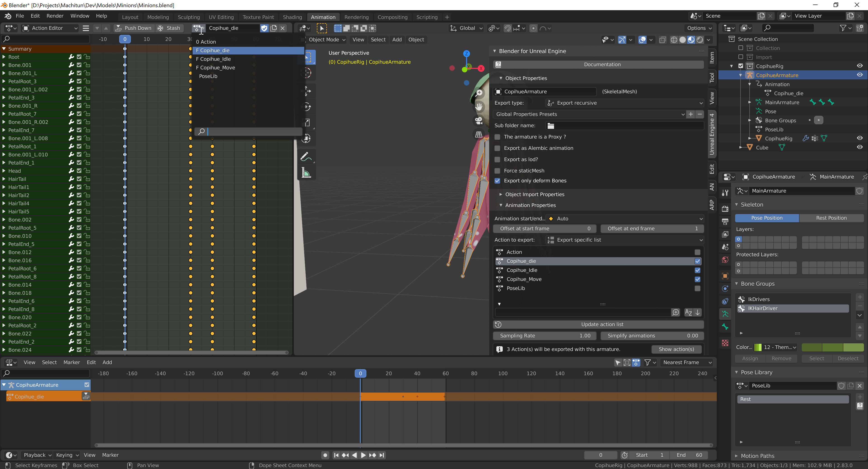The width and height of the screenshot is (868, 469).
Task: Enable the 'Export as lod?' checkbox
Action: (497, 159)
